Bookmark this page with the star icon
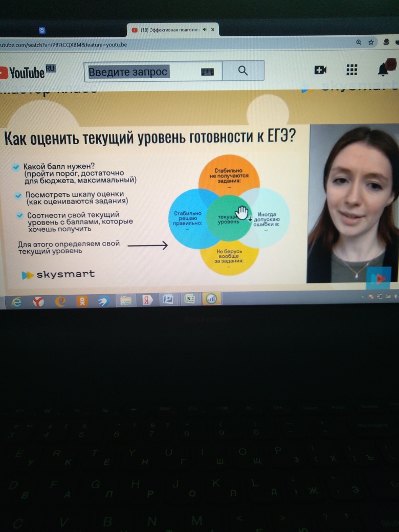399x532 pixels. point(371,42)
